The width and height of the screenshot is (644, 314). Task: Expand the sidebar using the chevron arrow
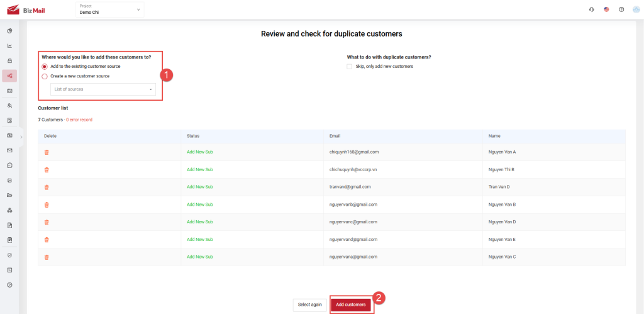tap(21, 137)
